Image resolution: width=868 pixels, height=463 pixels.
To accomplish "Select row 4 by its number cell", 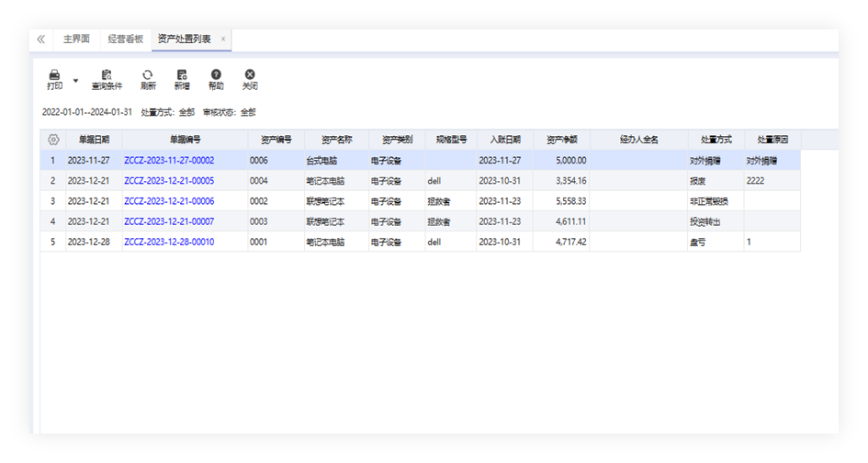I will 53,221.
